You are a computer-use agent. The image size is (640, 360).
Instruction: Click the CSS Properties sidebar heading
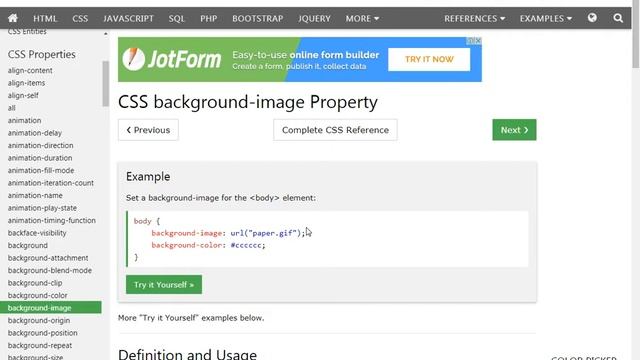tap(42, 54)
